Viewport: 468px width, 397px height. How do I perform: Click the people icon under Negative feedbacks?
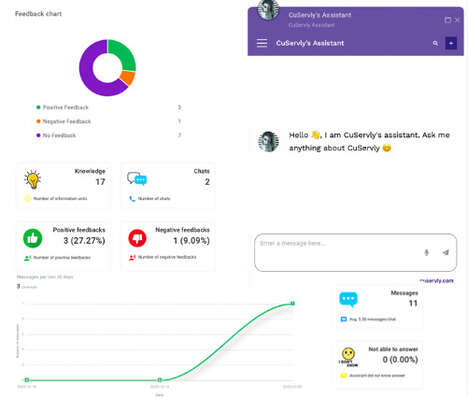tap(132, 258)
